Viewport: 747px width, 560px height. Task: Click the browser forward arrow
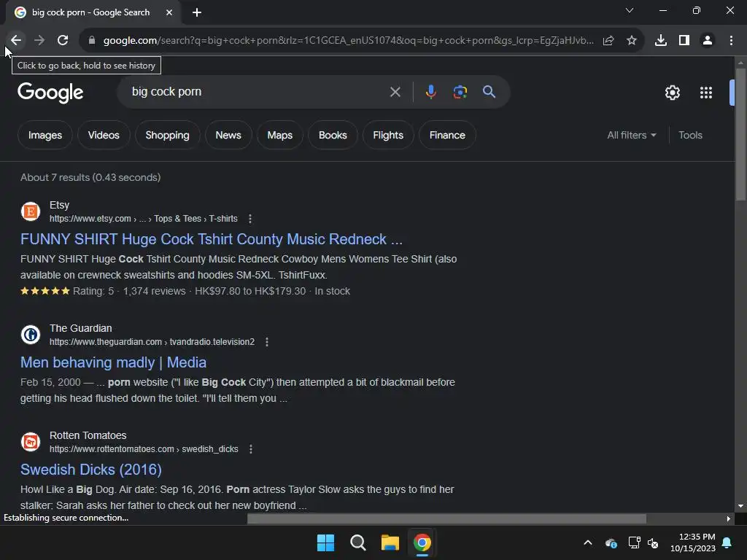coord(39,41)
